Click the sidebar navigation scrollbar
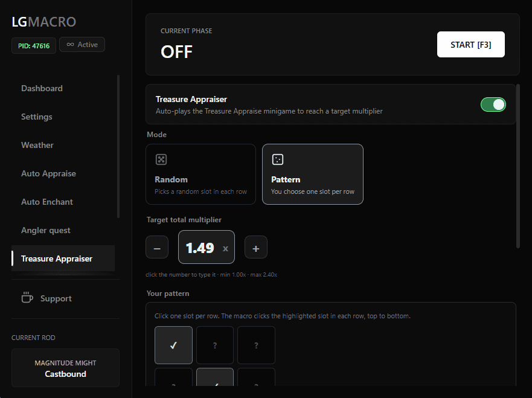This screenshot has width=532, height=398. coord(118,146)
